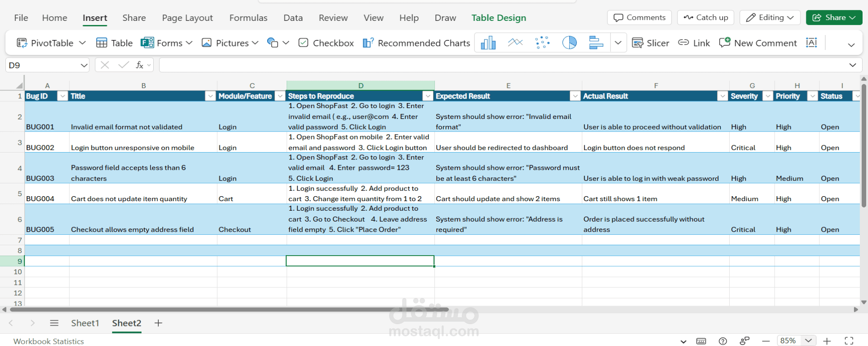Screen dimensions: 868x346
Task: Open the Forms dropdown arrow
Action: click(x=189, y=43)
